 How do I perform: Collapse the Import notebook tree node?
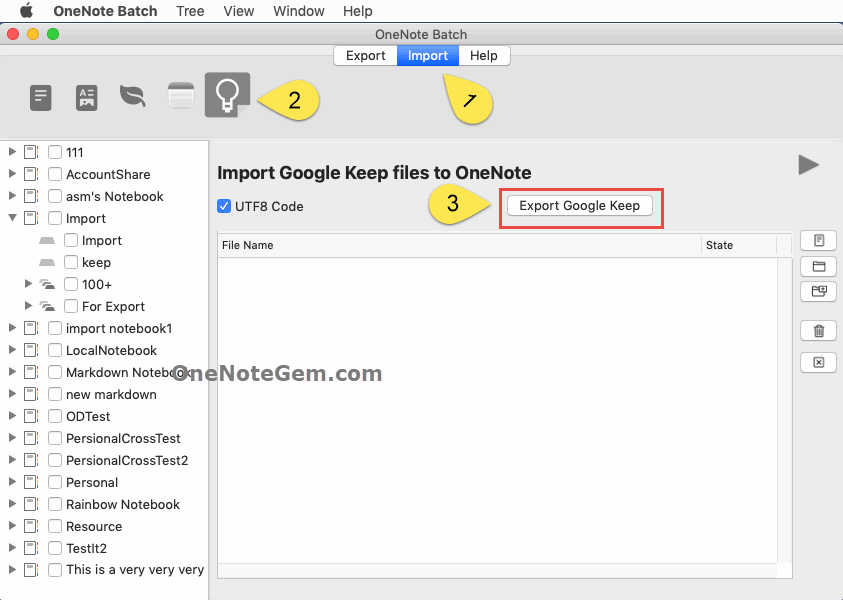tap(12, 218)
